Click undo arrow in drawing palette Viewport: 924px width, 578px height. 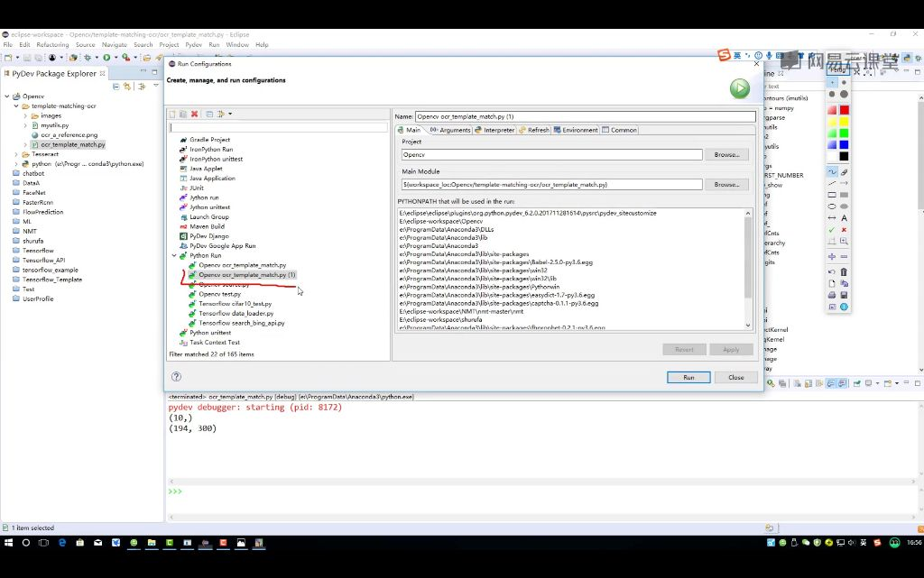click(x=831, y=272)
